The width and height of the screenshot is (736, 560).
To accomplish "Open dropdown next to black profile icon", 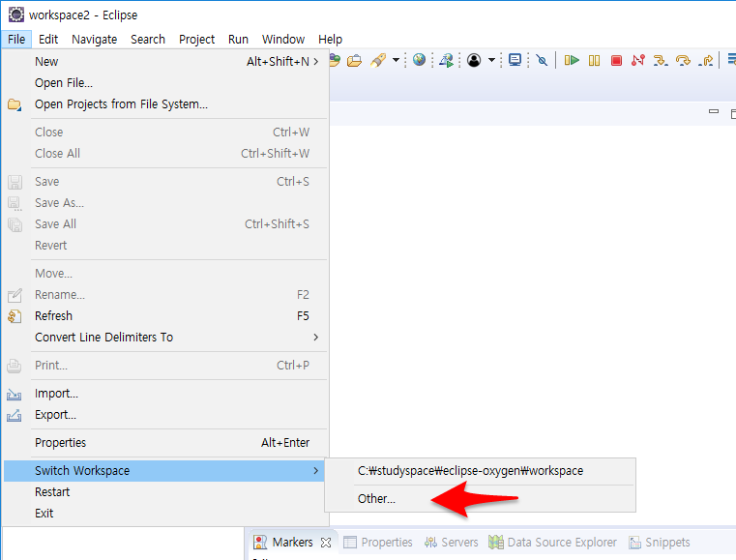I will click(491, 60).
